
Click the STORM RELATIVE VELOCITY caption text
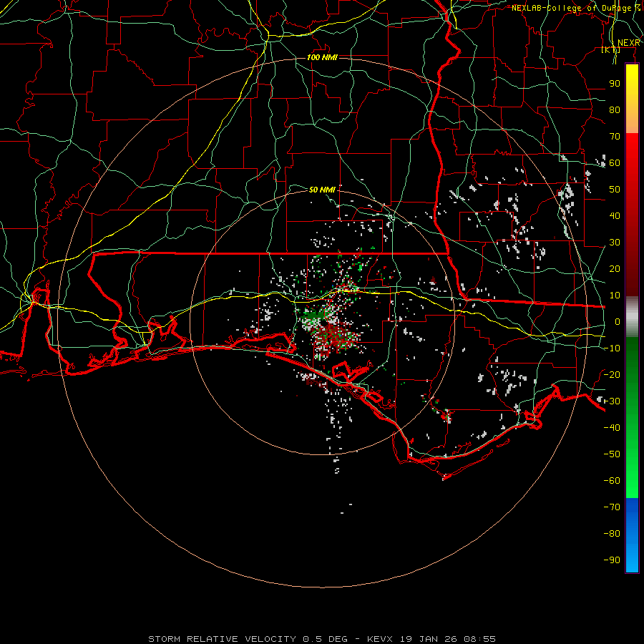coord(222,639)
